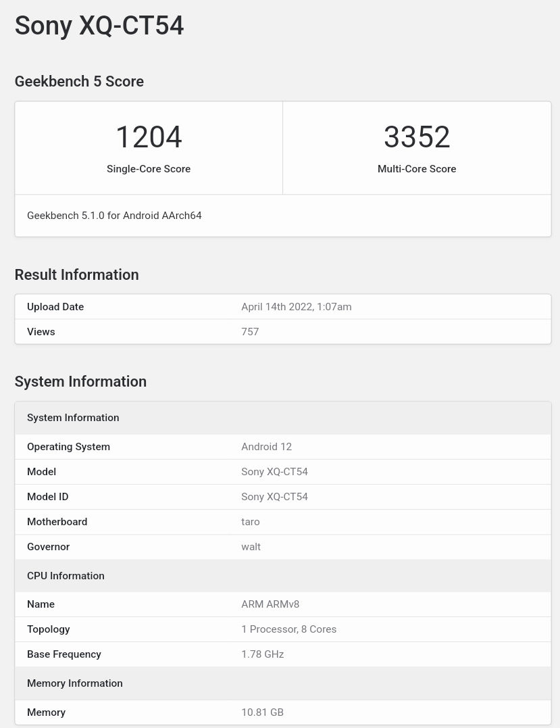Click the single-core score value 1204
The image size is (560, 728).
click(x=149, y=137)
